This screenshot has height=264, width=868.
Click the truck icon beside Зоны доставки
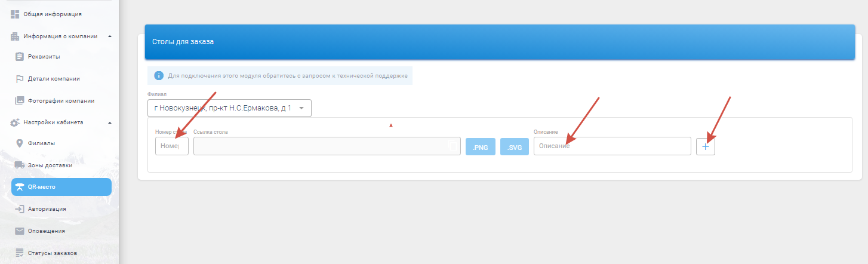20,165
